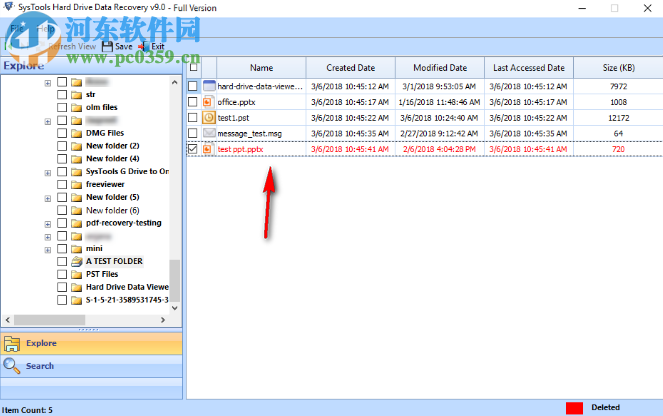Image resolution: width=663 pixels, height=416 pixels.
Task: Expand the mini folder node
Action: (48, 250)
